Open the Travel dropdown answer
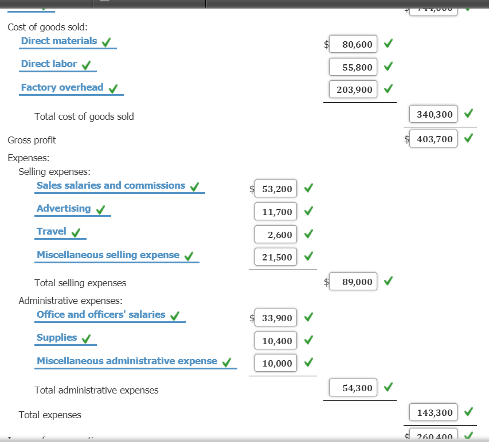This screenshot has width=489, height=448. click(x=60, y=232)
